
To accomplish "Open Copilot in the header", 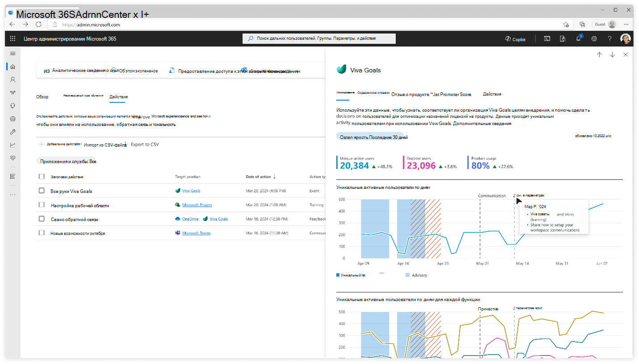I will 515,39.
